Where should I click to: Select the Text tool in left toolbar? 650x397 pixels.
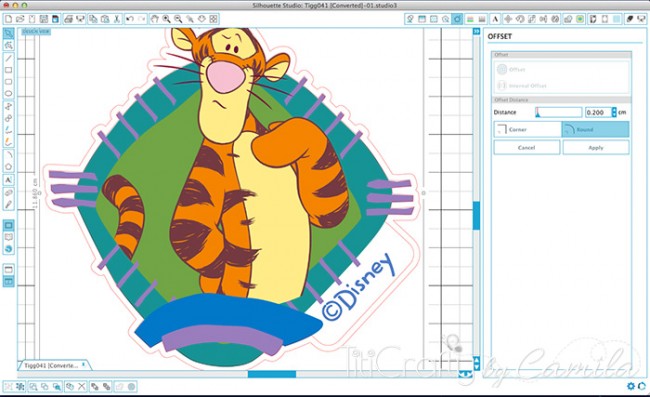(x=8, y=180)
